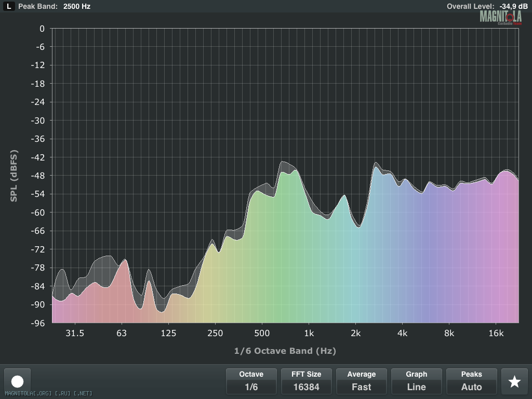Screen dimensions: 532x399
Task: Select the 31.5 Hz frequency axis label
Action: pos(75,333)
